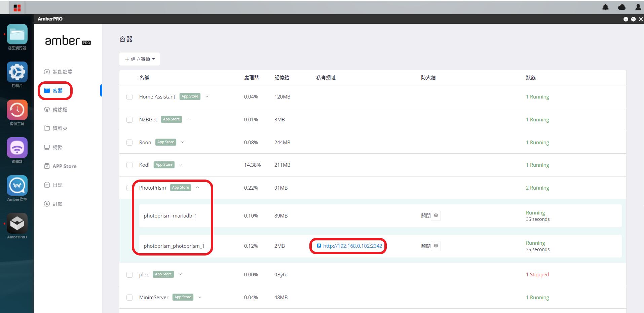
Task: Click the 1 Stopped status of plex
Action: pyautogui.click(x=537, y=275)
